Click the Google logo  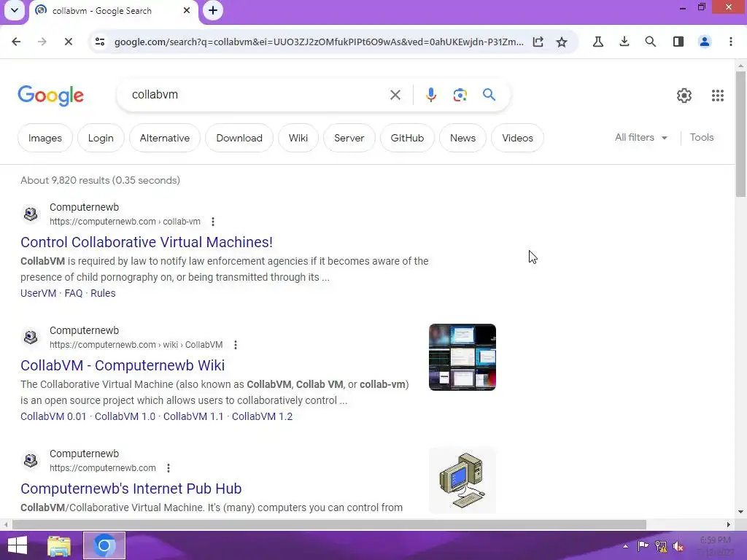pos(50,96)
